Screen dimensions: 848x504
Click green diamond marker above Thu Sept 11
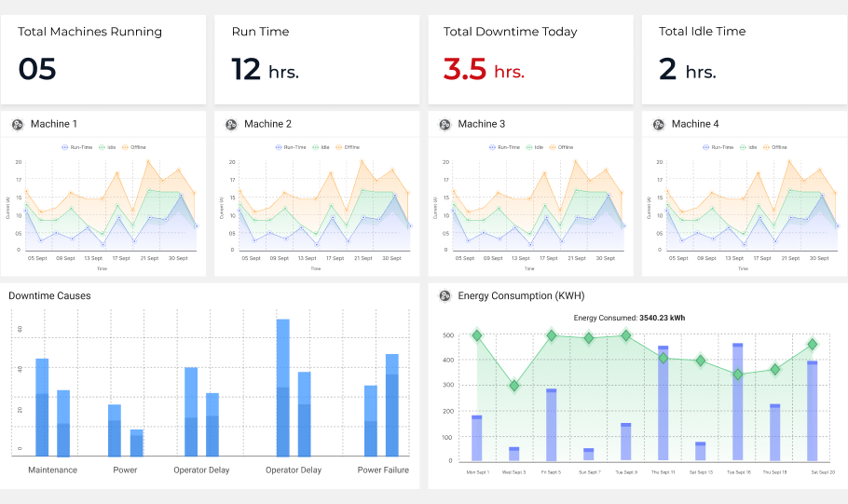pos(663,358)
